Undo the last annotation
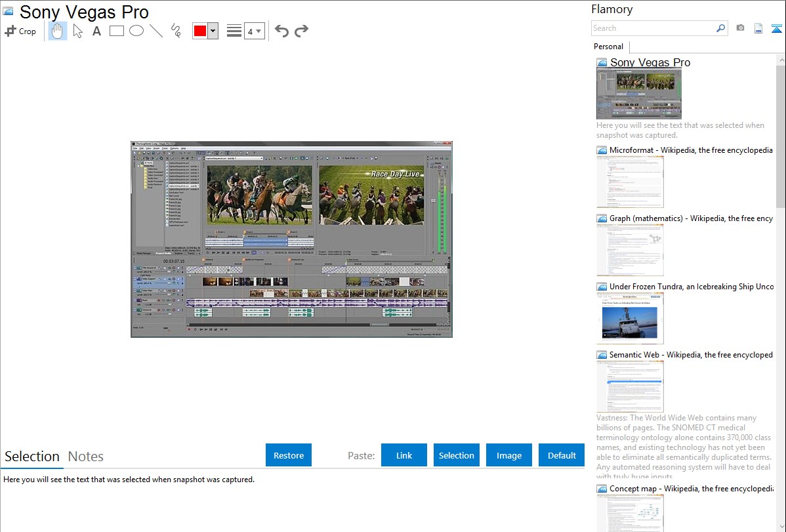786x532 pixels. pyautogui.click(x=281, y=31)
